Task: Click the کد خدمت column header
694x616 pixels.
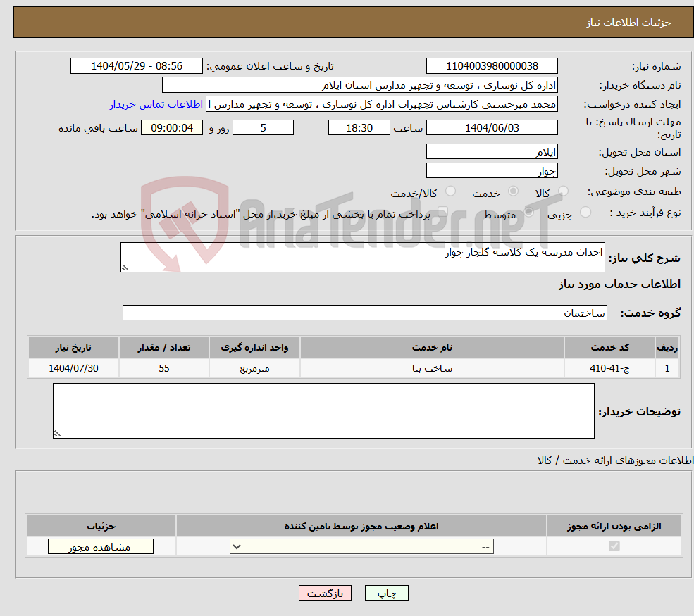Action: (609, 348)
